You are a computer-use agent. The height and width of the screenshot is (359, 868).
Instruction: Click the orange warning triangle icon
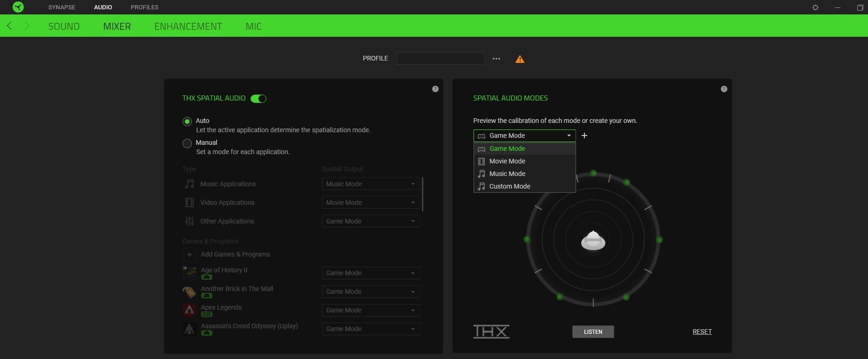click(x=520, y=59)
